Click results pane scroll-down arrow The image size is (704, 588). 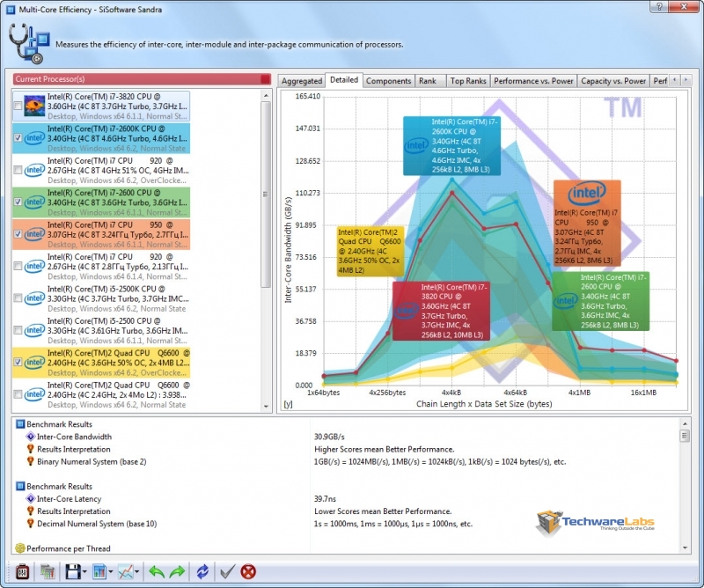point(685,548)
